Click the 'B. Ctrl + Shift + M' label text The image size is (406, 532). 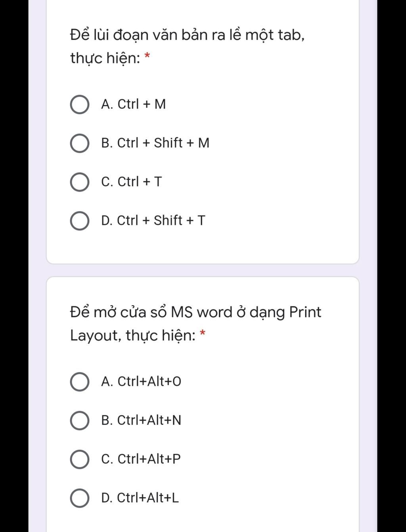[x=155, y=143]
